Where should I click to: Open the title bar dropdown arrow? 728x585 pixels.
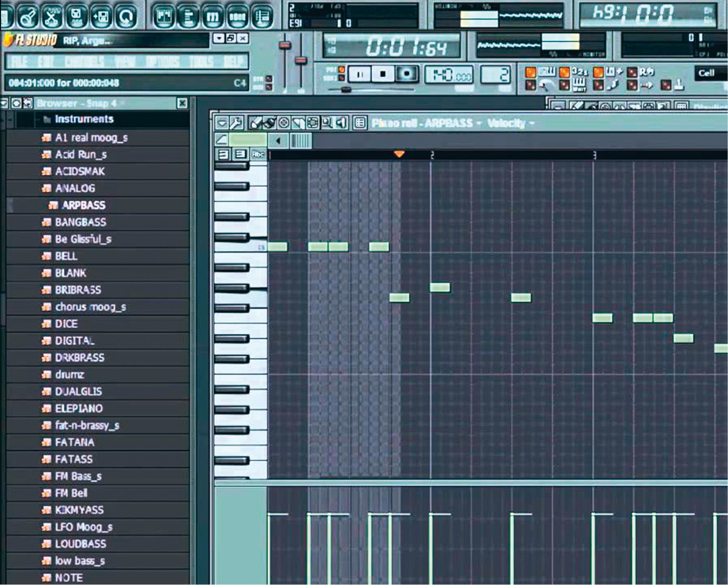pos(218,38)
